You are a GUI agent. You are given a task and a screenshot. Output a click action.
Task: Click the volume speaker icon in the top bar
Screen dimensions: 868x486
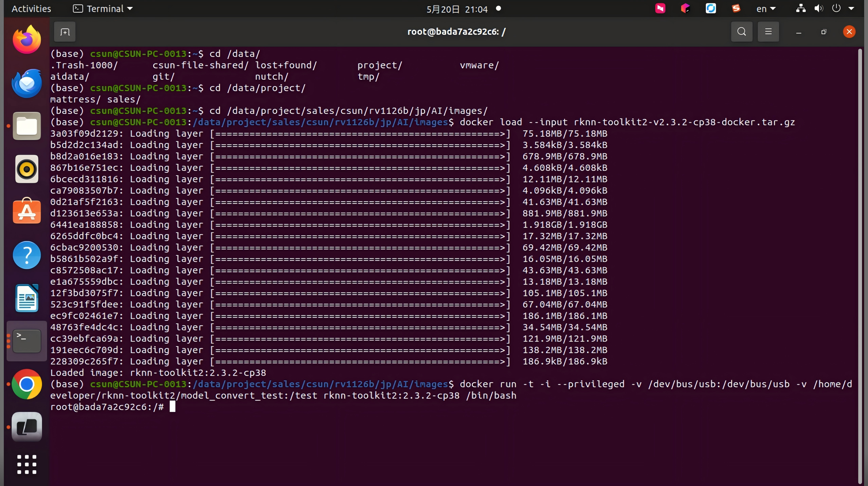pos(819,8)
